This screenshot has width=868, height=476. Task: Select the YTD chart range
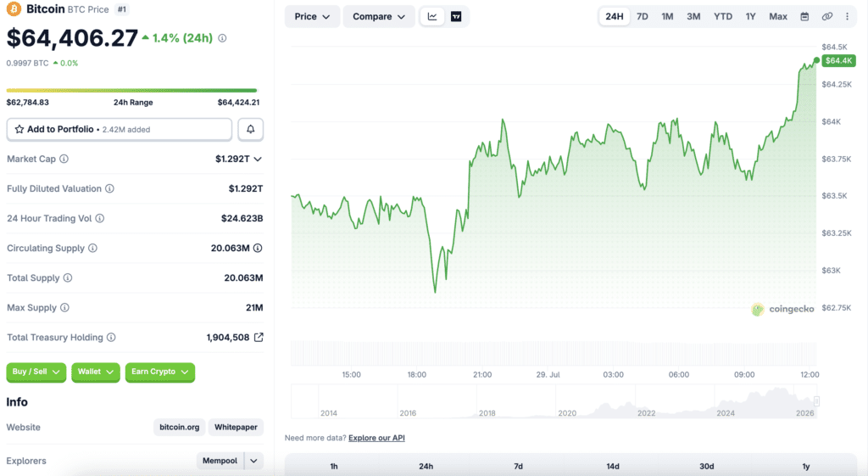723,17
